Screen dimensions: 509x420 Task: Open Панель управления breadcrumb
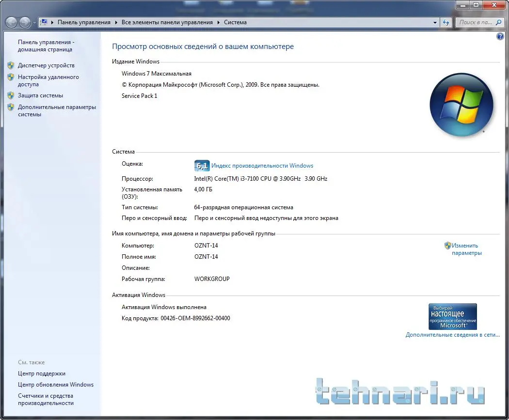[x=84, y=22]
